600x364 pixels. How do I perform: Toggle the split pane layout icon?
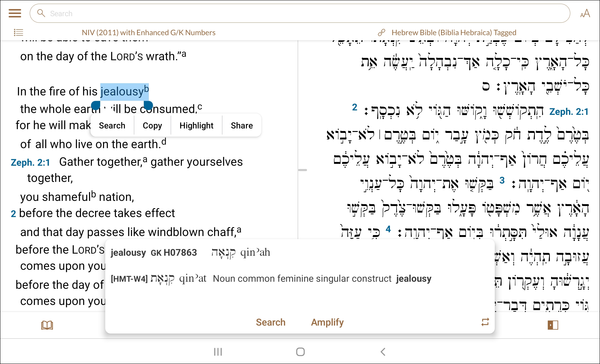pos(553,325)
